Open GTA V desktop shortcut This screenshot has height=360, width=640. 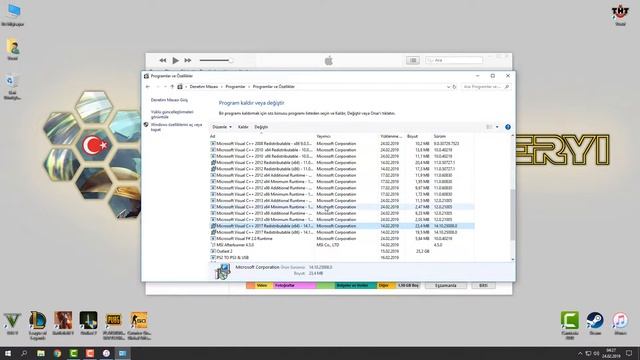(x=12, y=324)
